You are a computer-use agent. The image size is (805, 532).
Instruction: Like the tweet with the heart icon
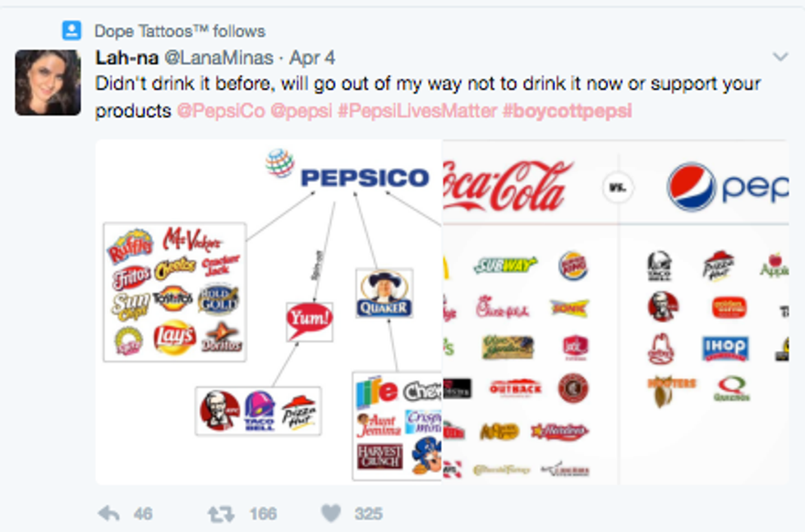click(x=330, y=513)
